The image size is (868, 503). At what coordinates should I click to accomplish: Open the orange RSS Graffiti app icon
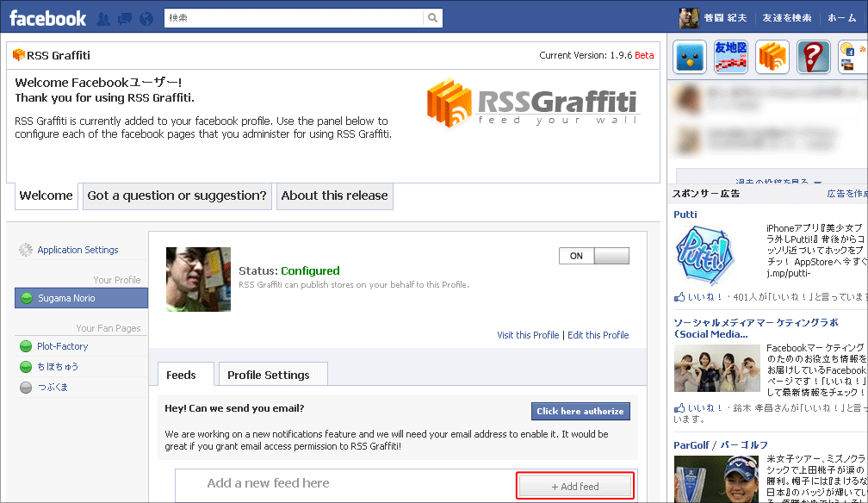[x=772, y=57]
